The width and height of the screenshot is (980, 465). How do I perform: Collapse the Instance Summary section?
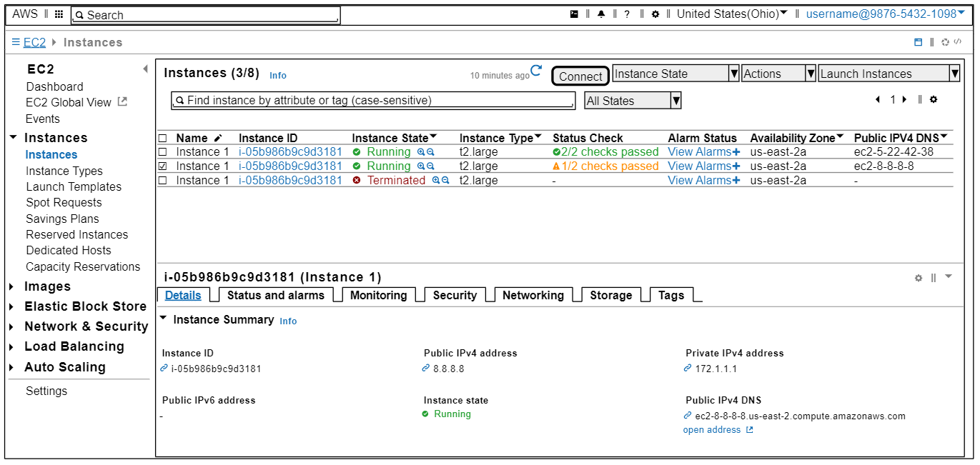pos(164,319)
